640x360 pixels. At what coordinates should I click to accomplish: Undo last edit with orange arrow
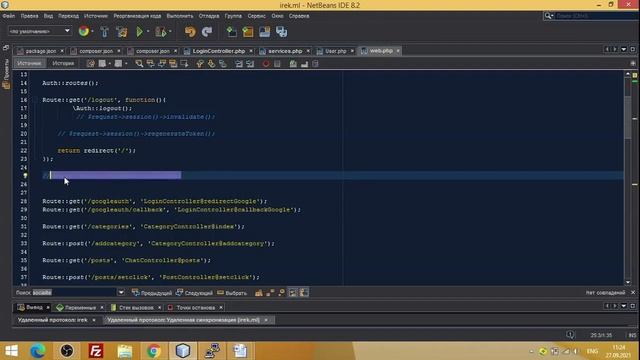pyautogui.click(x=190, y=31)
